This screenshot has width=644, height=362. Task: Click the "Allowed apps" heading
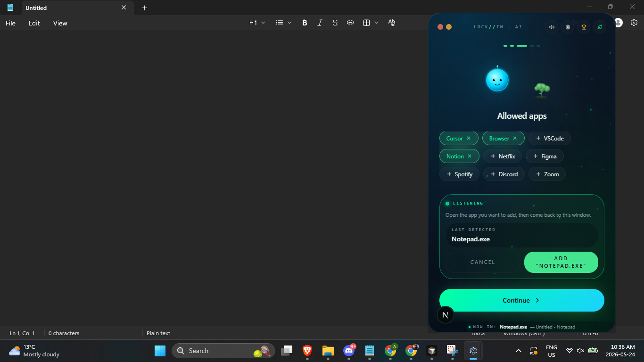522,116
